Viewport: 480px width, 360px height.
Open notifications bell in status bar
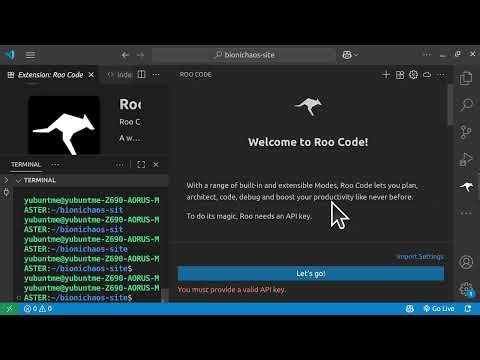pyautogui.click(x=468, y=309)
